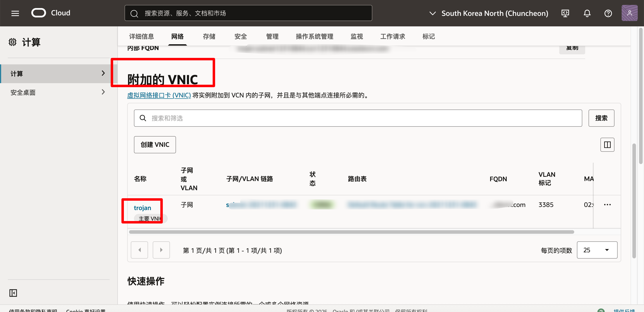Go to the previous page arrow
The height and width of the screenshot is (312, 644).
coord(139,250)
